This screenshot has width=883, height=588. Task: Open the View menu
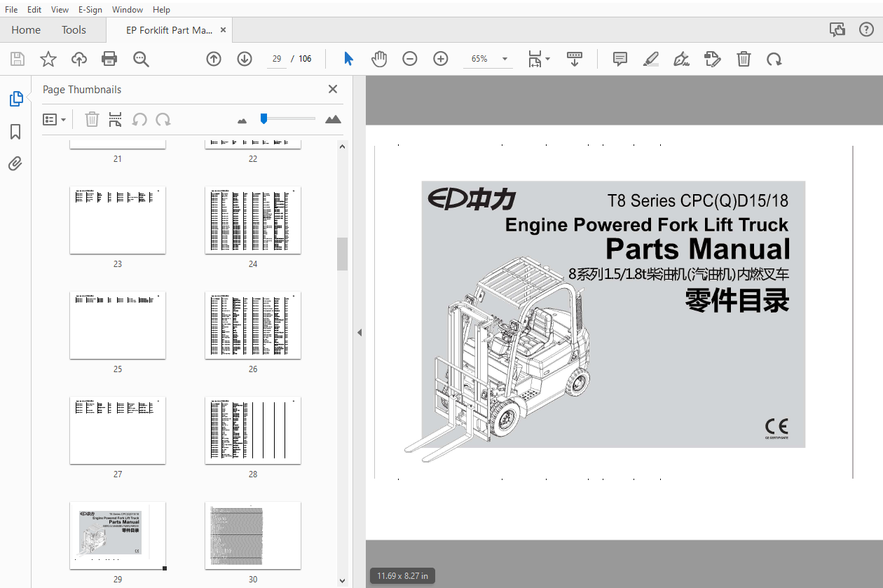tap(60, 10)
